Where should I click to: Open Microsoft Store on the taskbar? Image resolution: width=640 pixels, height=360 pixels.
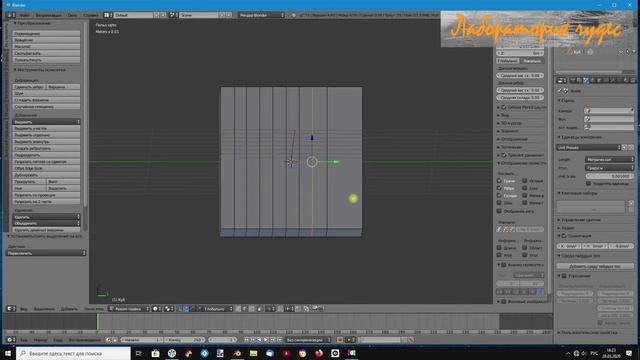click(156, 353)
